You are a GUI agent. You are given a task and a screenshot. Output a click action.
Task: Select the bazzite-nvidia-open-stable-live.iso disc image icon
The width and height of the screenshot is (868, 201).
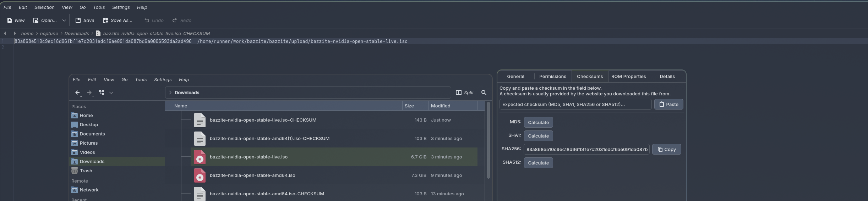[200, 157]
